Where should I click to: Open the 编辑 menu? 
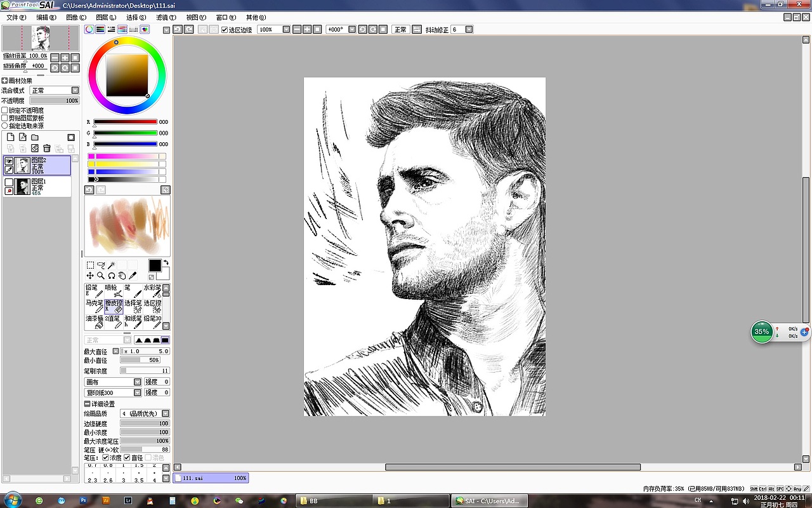click(46, 17)
